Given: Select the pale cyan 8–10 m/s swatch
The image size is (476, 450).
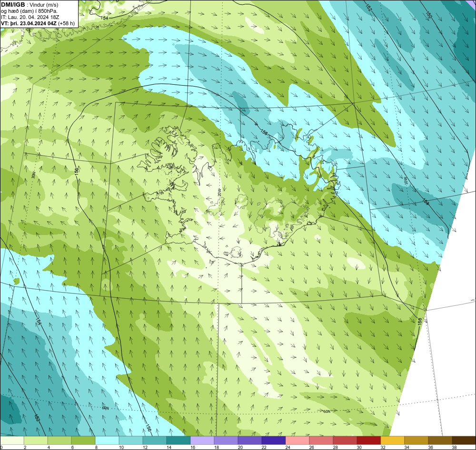Looking at the screenshot, I should click(x=107, y=440).
